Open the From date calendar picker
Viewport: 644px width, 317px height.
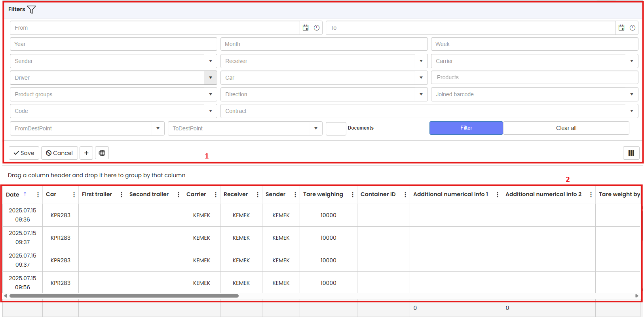coord(306,28)
